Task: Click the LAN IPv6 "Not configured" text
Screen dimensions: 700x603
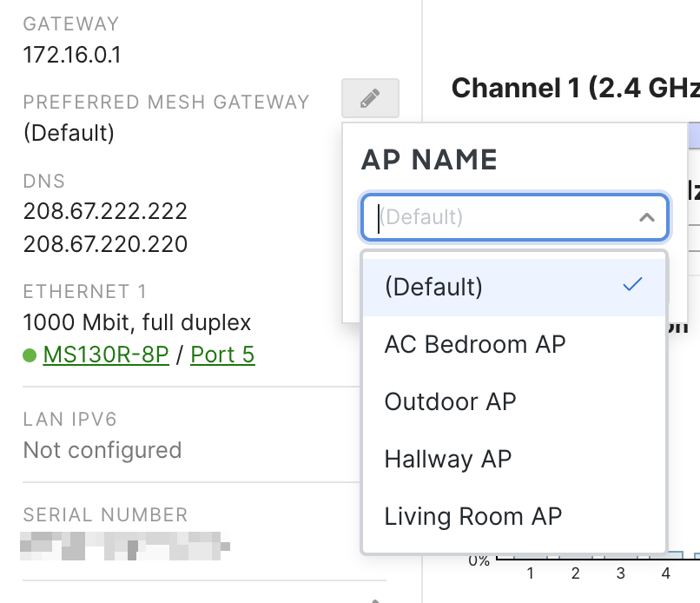Action: (102, 450)
